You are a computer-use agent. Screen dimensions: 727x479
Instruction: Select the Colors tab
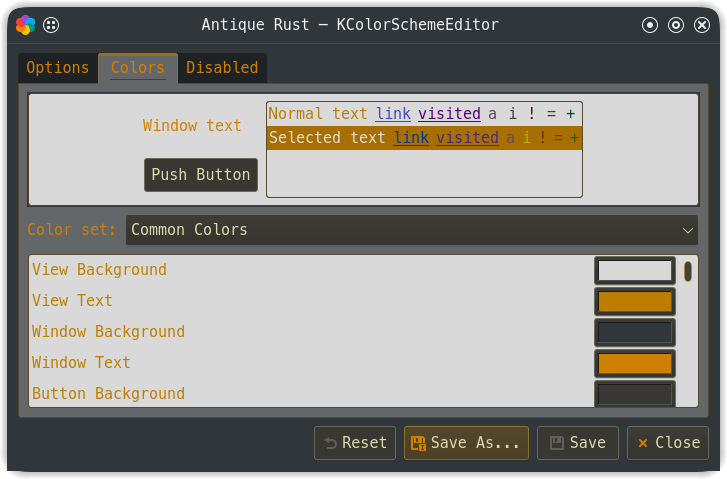(138, 68)
